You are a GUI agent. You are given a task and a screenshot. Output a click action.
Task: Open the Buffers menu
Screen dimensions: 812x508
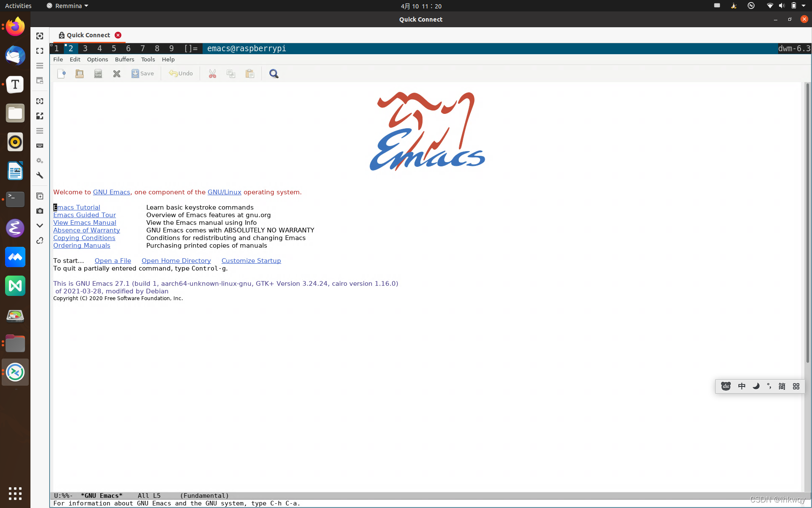pos(124,59)
